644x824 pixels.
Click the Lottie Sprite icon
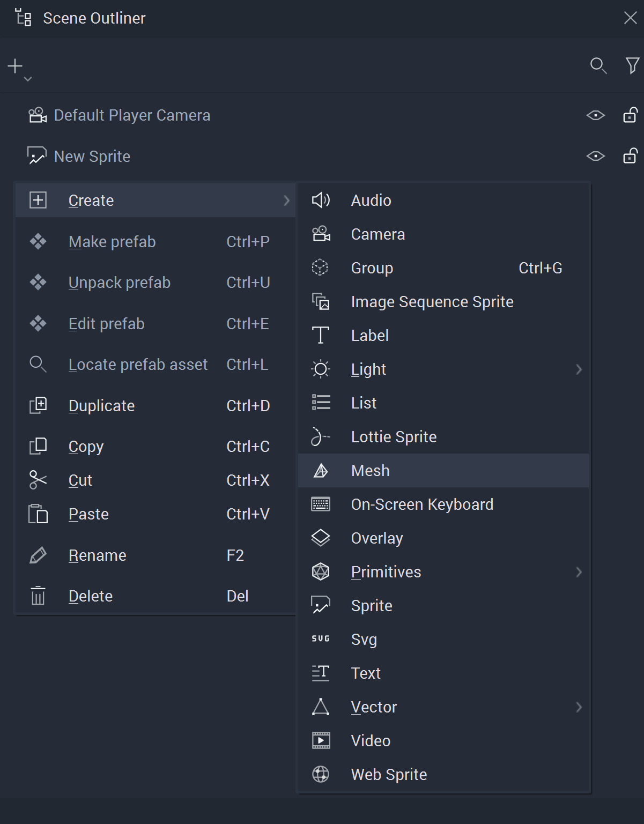click(x=321, y=437)
